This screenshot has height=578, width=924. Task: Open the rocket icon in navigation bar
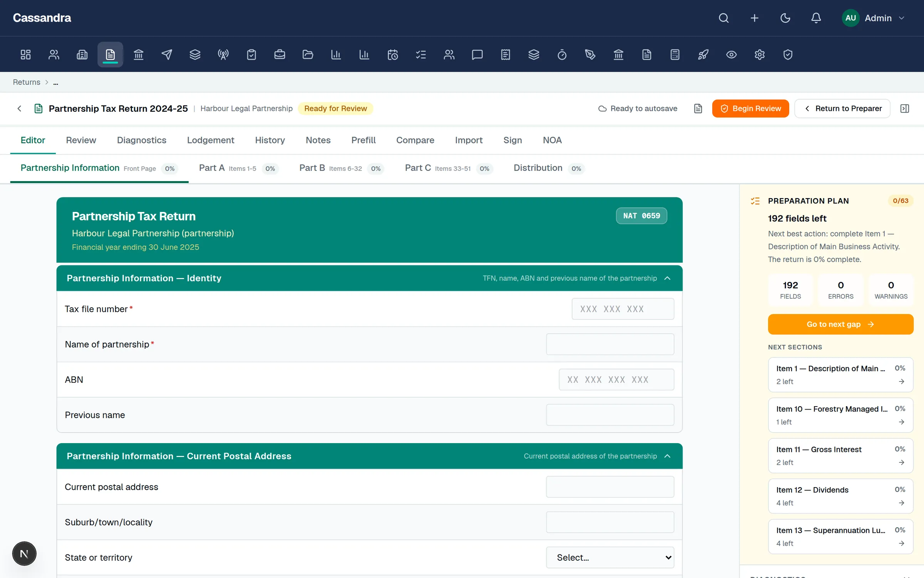pos(703,55)
